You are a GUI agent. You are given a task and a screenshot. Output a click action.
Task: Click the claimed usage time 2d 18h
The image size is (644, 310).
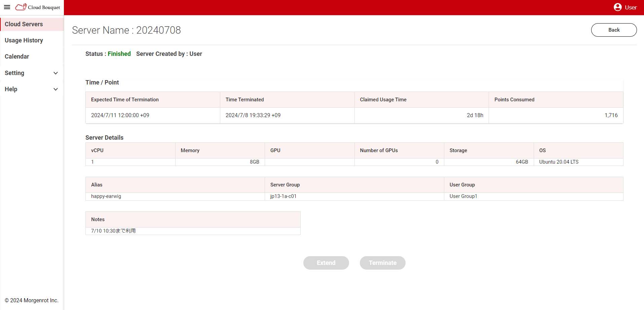click(x=475, y=115)
